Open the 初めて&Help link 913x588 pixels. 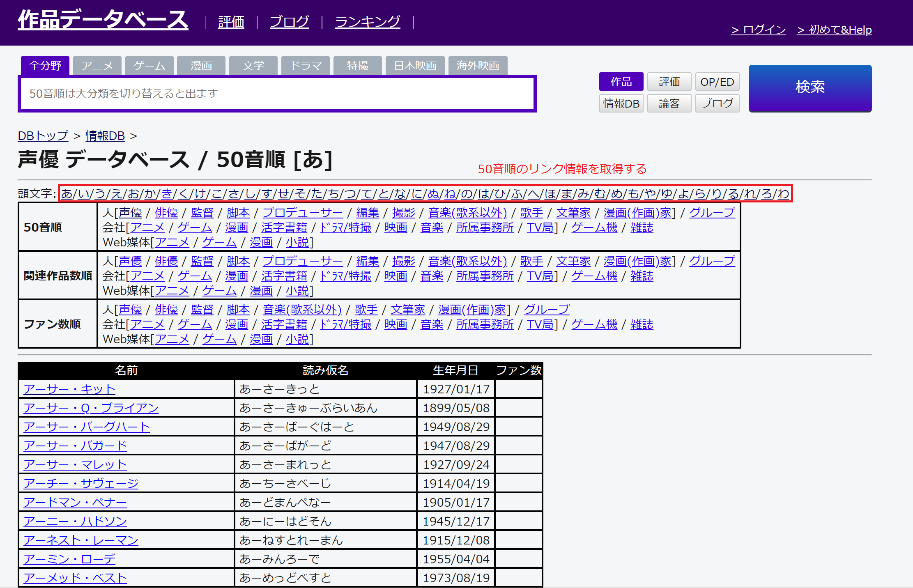(834, 30)
